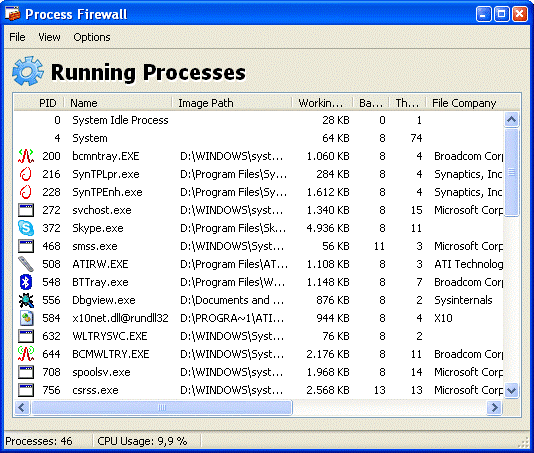Select the x10net.dll@rundll32 icon
Image resolution: width=534 pixels, height=453 pixels.
click(26, 318)
